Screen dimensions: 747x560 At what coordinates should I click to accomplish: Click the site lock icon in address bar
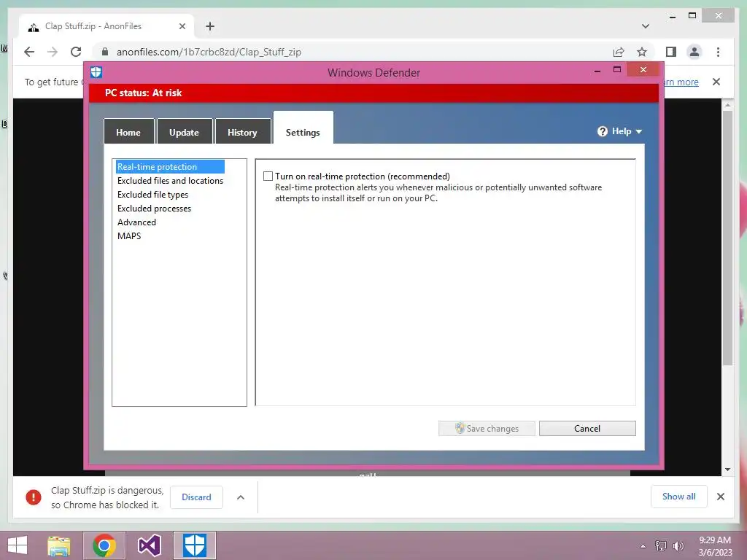pos(105,52)
